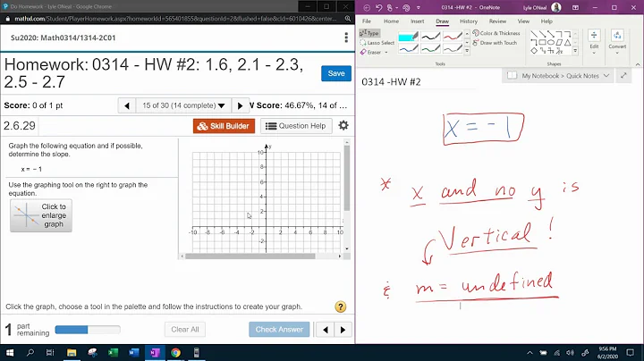This screenshot has height=361, width=644.
Task: Click the bottom back arrow beside Check Answer
Action: coord(326,330)
